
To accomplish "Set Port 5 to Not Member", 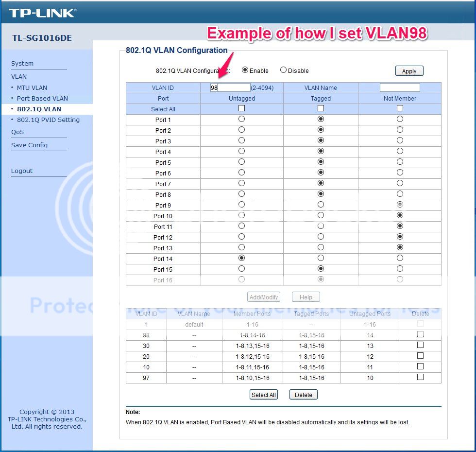I will coord(400,162).
